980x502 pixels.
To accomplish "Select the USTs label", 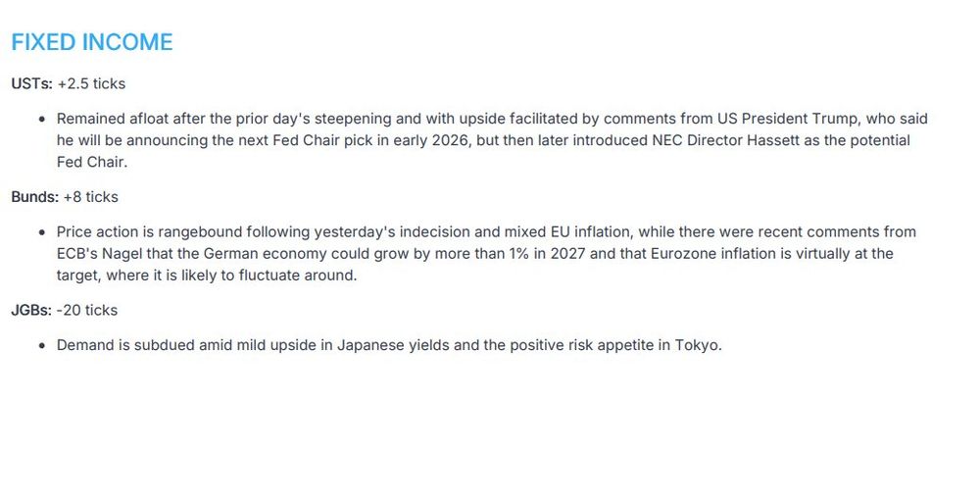I will click(x=32, y=83).
